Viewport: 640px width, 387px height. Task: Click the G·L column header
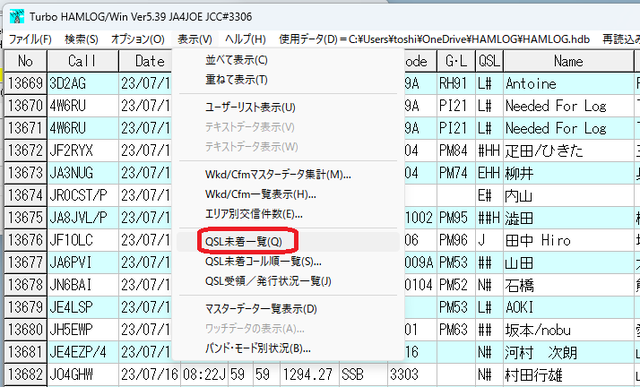click(456, 61)
